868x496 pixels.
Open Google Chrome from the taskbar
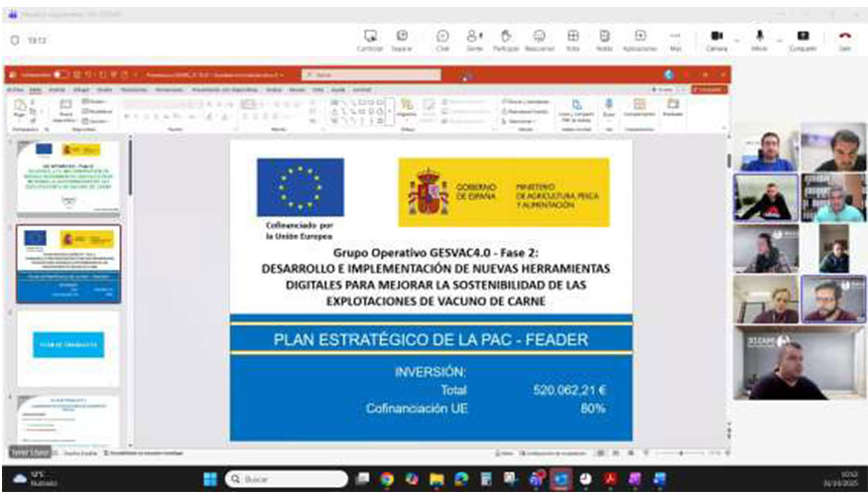tap(387, 479)
